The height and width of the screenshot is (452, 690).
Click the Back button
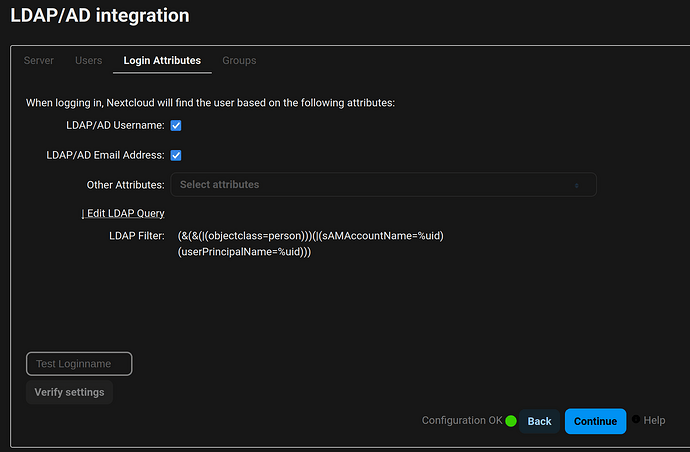point(539,421)
